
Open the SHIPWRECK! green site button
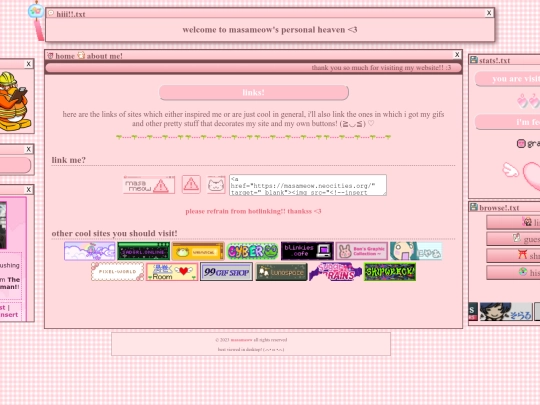click(x=390, y=272)
